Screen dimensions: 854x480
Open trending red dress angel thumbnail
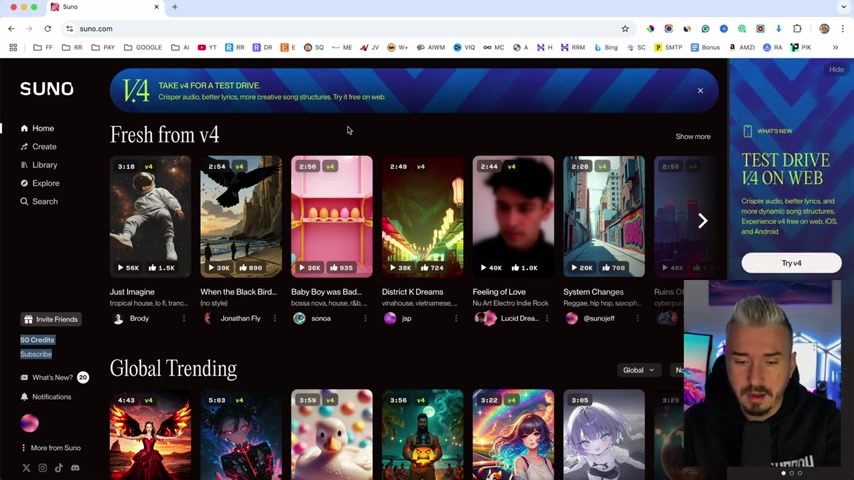click(150, 435)
